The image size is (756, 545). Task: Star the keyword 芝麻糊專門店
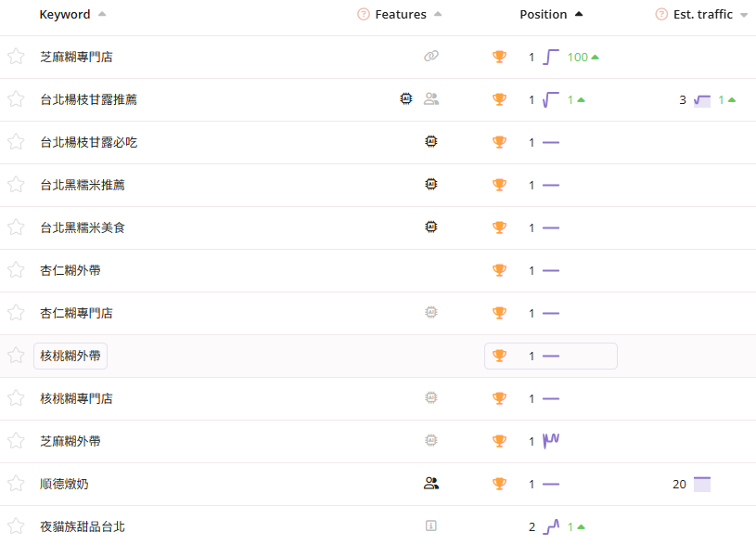coord(16,57)
